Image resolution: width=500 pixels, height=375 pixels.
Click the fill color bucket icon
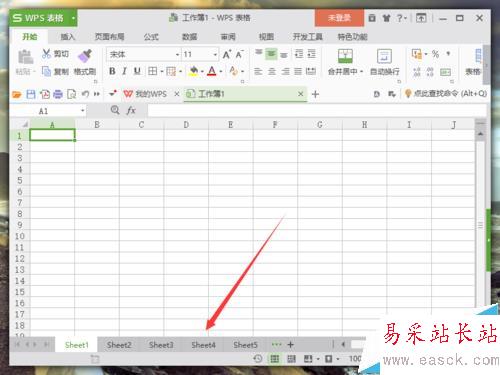[194, 71]
